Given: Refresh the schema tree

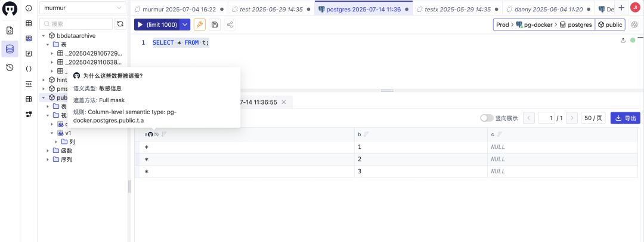Looking at the screenshot, I should pos(120,24).
